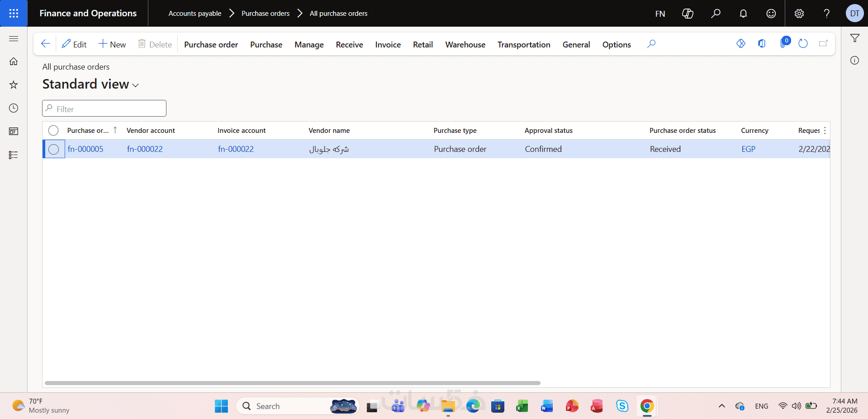
Task: Open the General tab
Action: [x=576, y=44]
